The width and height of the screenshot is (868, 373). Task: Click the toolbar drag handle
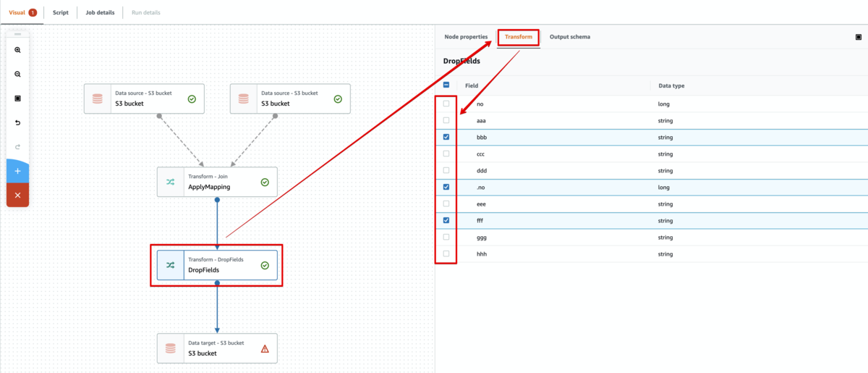click(17, 34)
